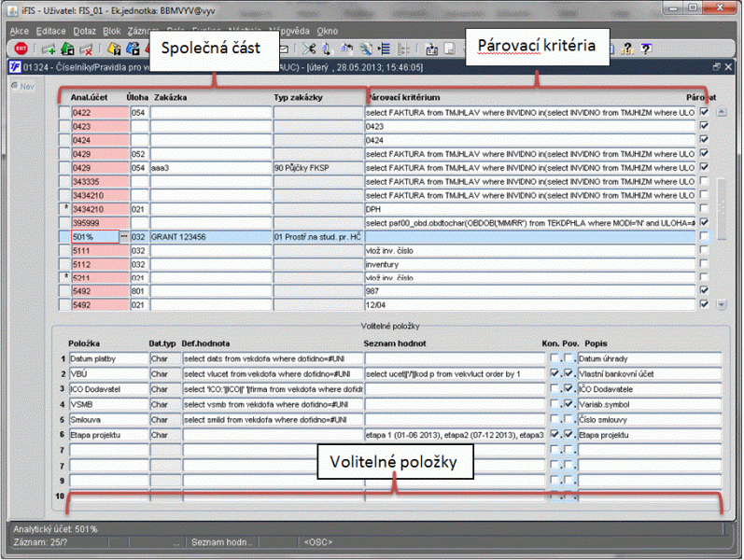
Task: Click the delete record icon with red X
Action: pos(86,49)
